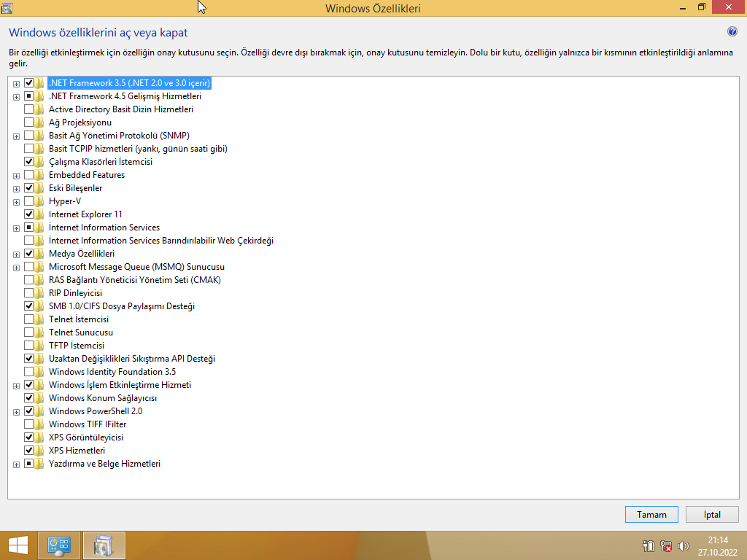Expand the Embedded Features node

point(16,176)
